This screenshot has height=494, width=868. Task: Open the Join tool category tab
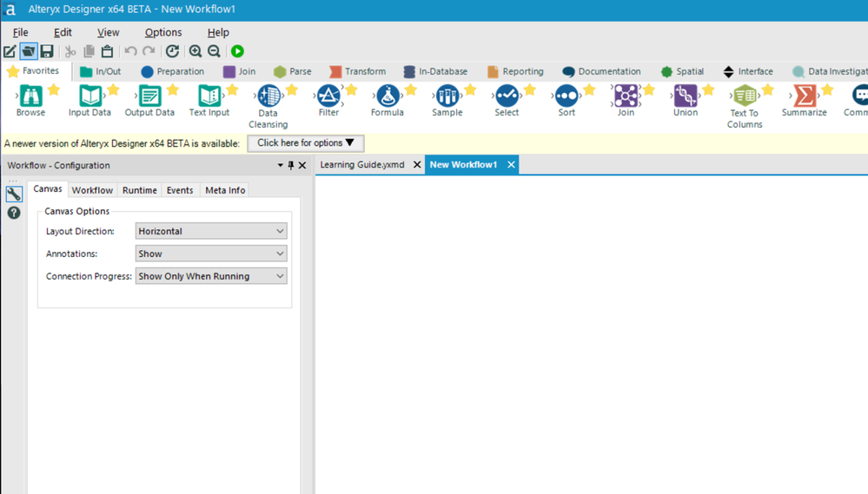coord(240,71)
